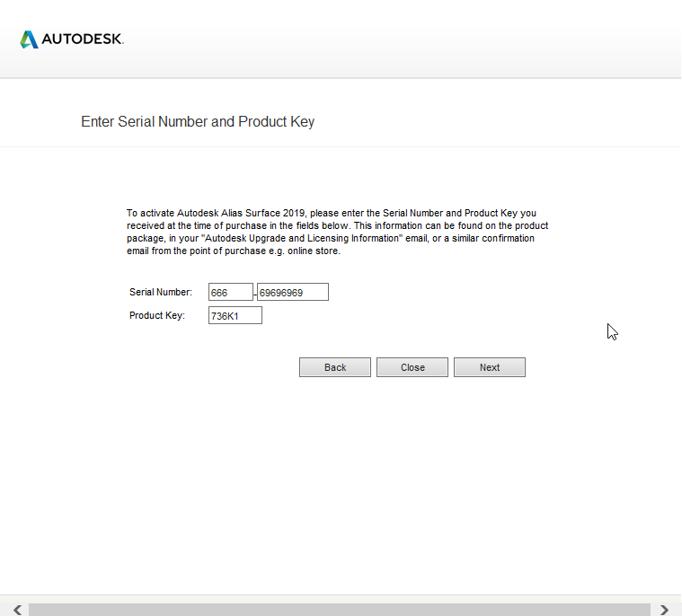Click the Next button
682x616 pixels.
tap(490, 367)
